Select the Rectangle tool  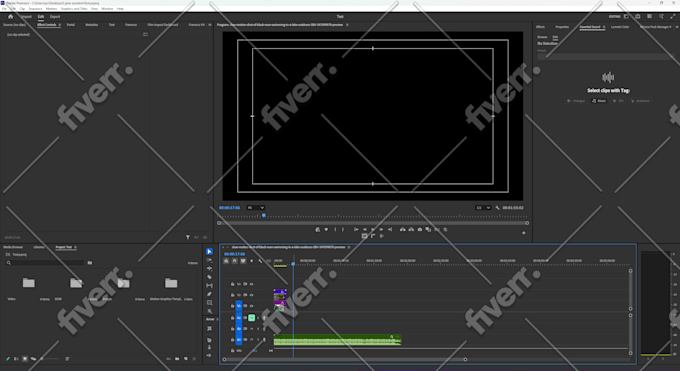tap(209, 302)
